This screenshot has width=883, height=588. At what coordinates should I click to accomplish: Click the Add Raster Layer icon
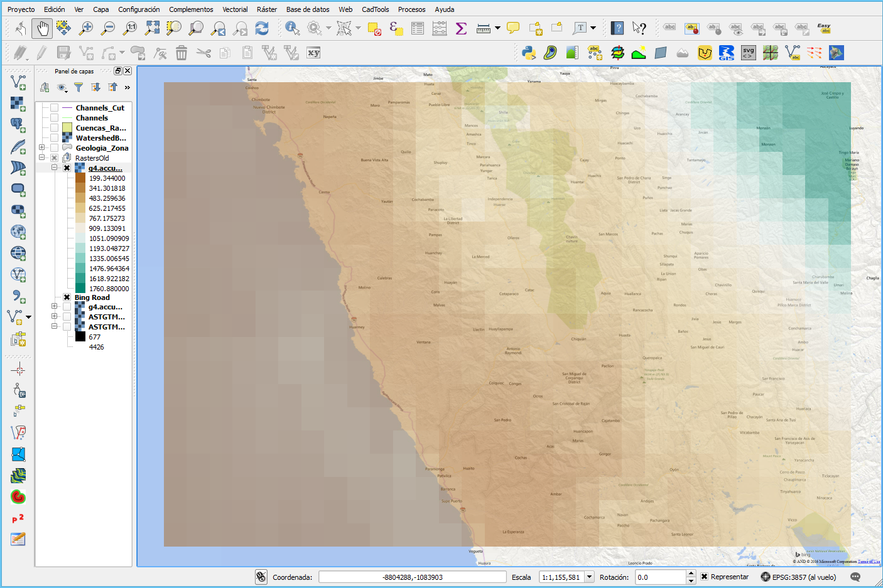18,104
